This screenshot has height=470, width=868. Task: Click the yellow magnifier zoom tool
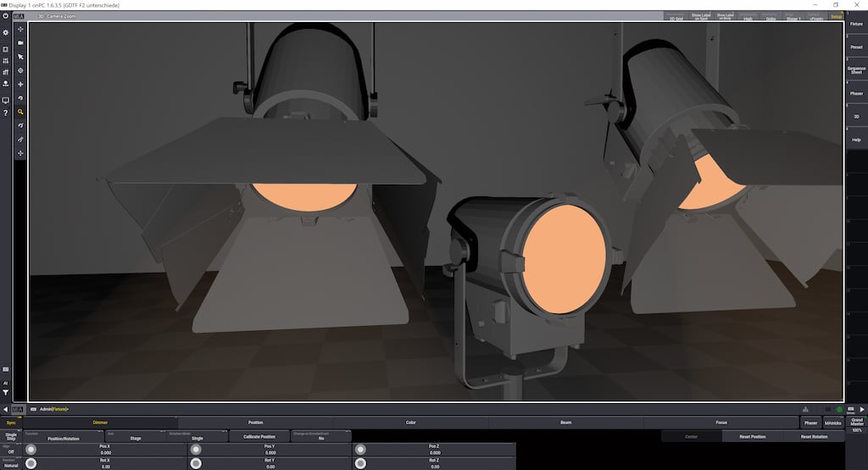click(20, 112)
